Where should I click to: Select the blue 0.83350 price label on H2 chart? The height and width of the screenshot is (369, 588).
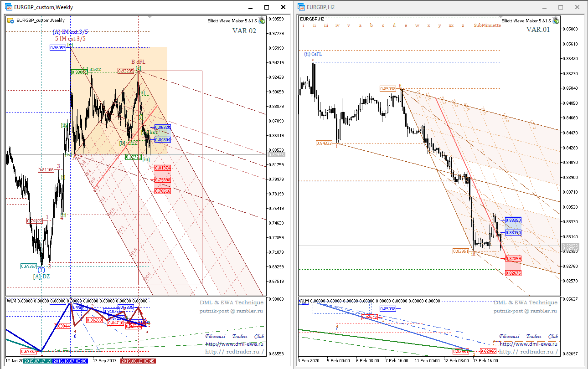(513, 220)
